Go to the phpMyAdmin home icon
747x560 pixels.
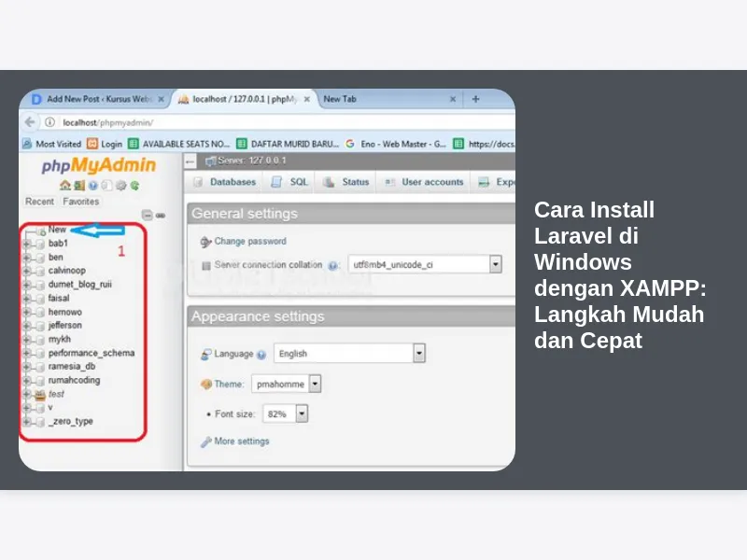point(65,185)
